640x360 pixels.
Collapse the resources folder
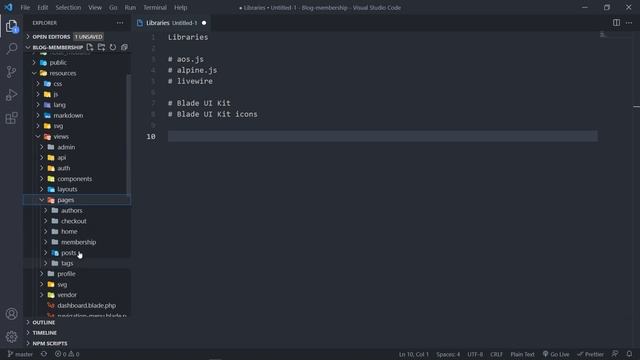click(x=62, y=73)
